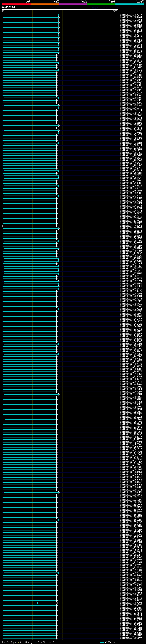Image resolution: width=146 pixels, height=644 pixels.
Task: Click the cyan alignment bar for A8J287
Action: point(31,15)
